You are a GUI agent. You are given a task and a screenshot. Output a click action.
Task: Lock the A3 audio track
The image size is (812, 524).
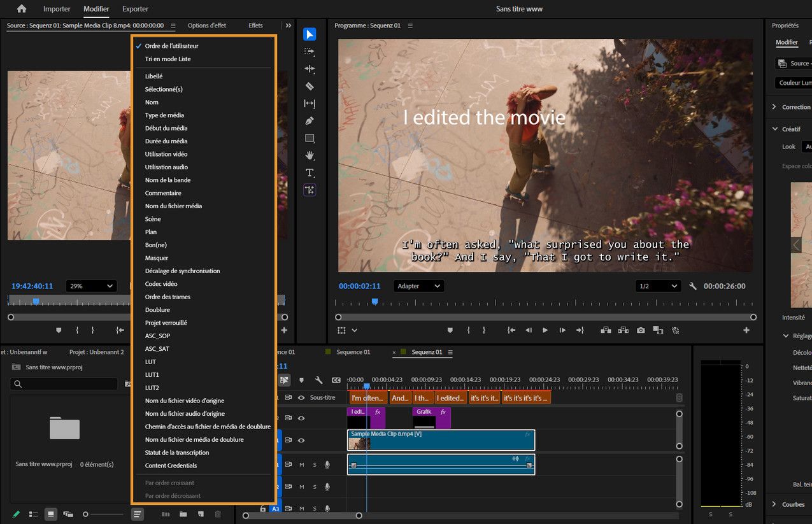(x=262, y=509)
